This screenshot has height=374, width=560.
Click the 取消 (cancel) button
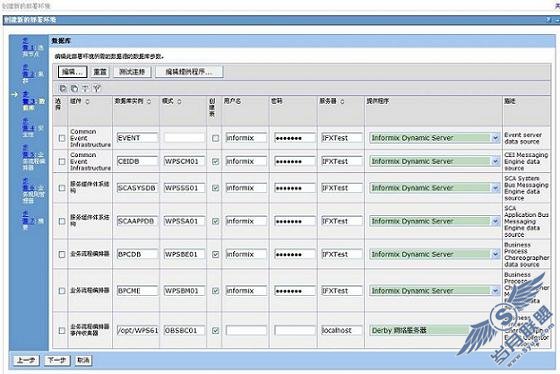point(83,360)
